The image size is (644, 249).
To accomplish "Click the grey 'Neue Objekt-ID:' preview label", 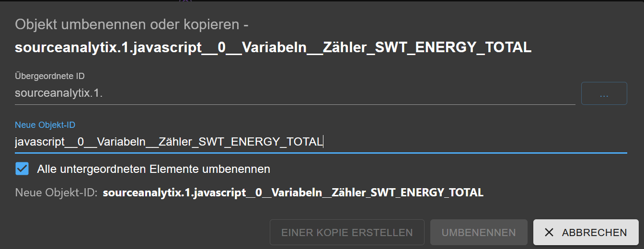I will point(57,192).
